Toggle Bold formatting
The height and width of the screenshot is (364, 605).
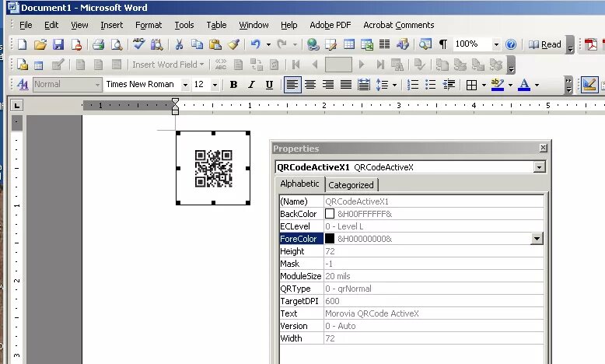pos(233,85)
